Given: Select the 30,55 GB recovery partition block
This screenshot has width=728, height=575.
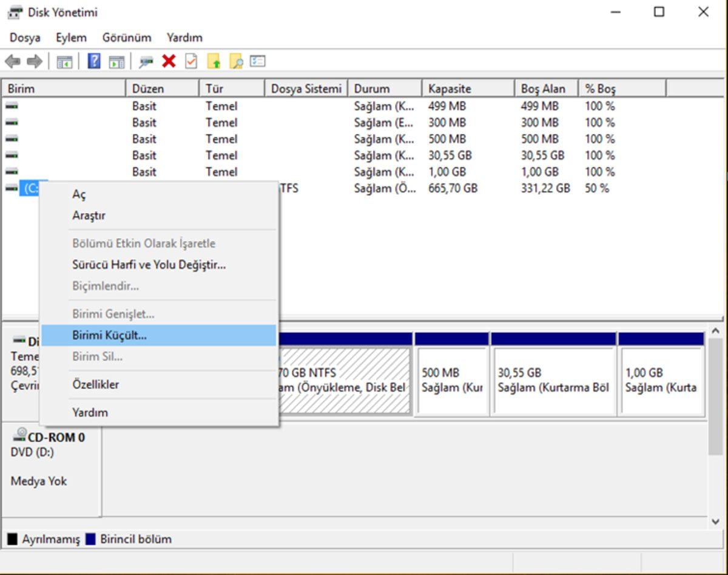Looking at the screenshot, I should click(x=553, y=380).
